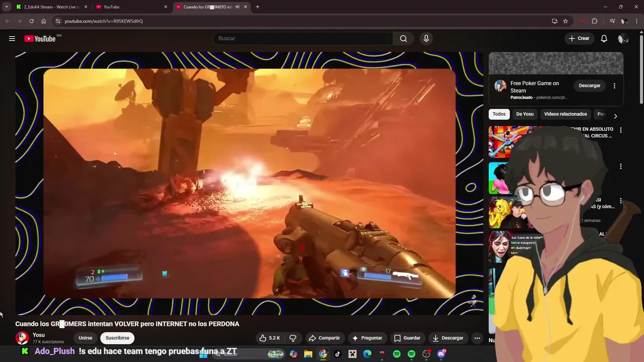
Task: Open options menu of the second suggested video
Action: tap(620, 166)
